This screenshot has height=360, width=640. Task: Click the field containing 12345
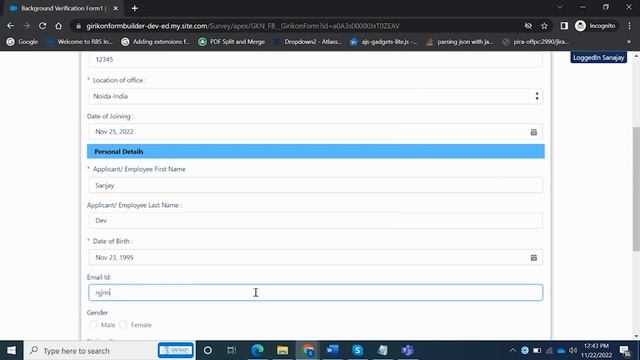(316, 60)
